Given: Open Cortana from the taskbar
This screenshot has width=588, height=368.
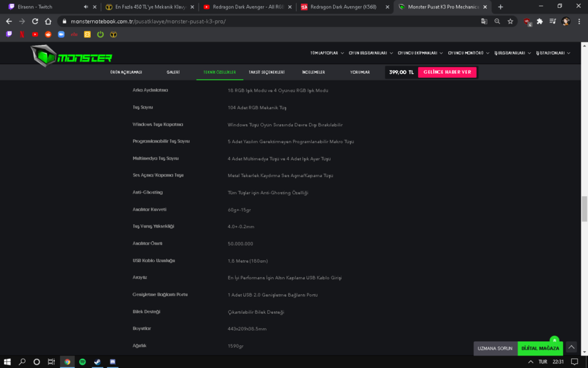Looking at the screenshot, I should click(x=37, y=361).
